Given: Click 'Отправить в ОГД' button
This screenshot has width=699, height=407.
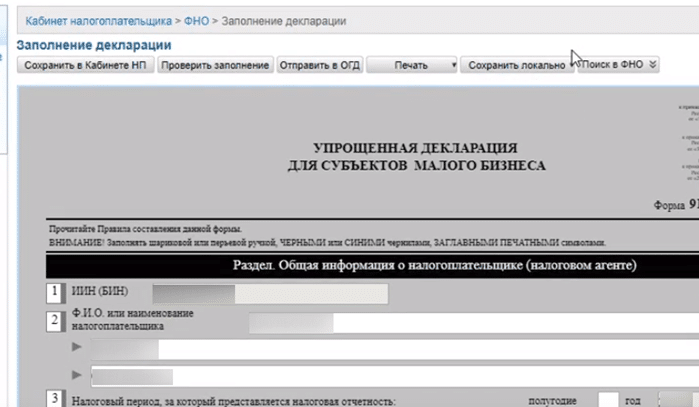Looking at the screenshot, I should (x=320, y=65).
